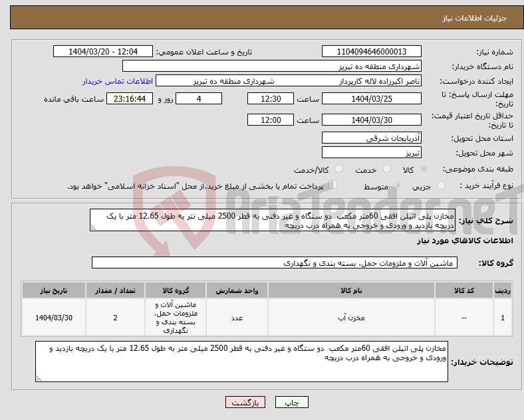
Task: Click the table date cell 1404/03/30
Action: [54, 318]
